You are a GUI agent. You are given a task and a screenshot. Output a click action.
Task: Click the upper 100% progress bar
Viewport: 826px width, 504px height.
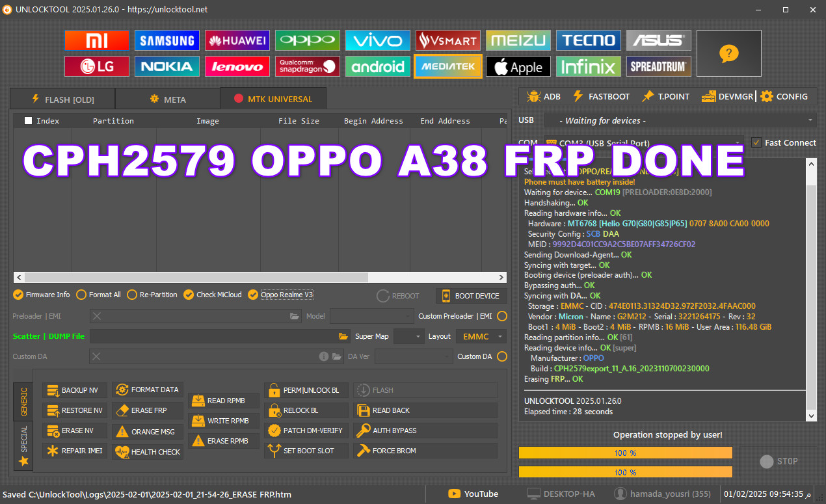point(625,453)
